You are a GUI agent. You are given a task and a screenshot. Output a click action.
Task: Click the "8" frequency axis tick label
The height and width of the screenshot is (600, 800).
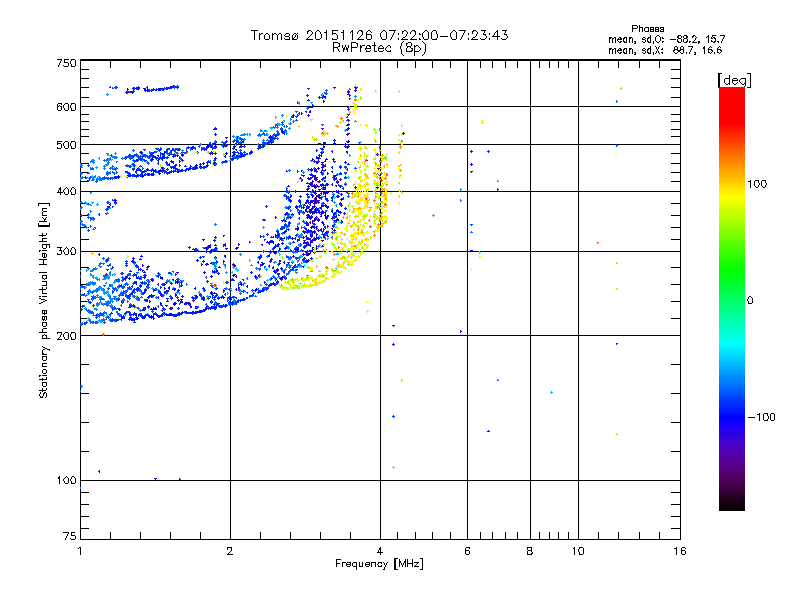[530, 551]
